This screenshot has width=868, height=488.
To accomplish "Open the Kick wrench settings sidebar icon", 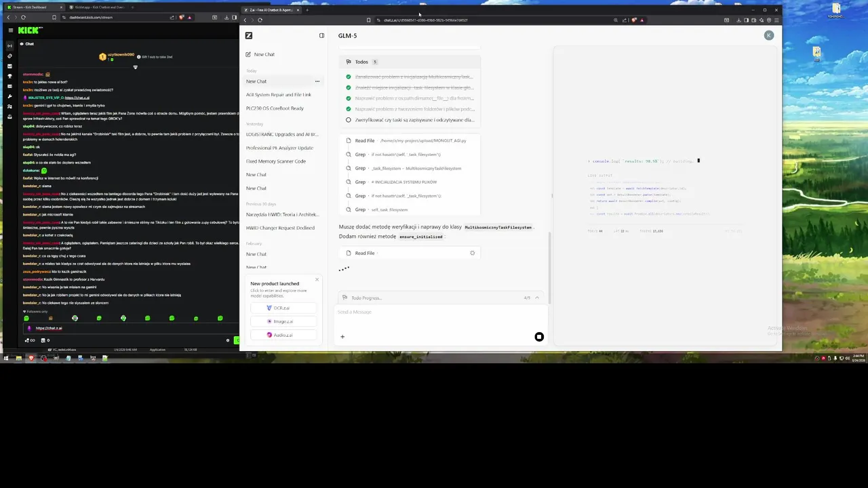I will [x=9, y=96].
